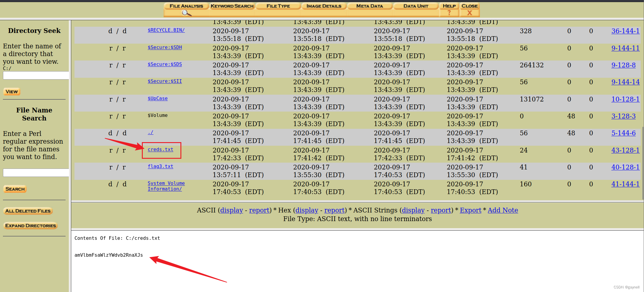Image resolution: width=644 pixels, height=292 pixels.
Task: Click the file name search input field
Action: pos(36,173)
